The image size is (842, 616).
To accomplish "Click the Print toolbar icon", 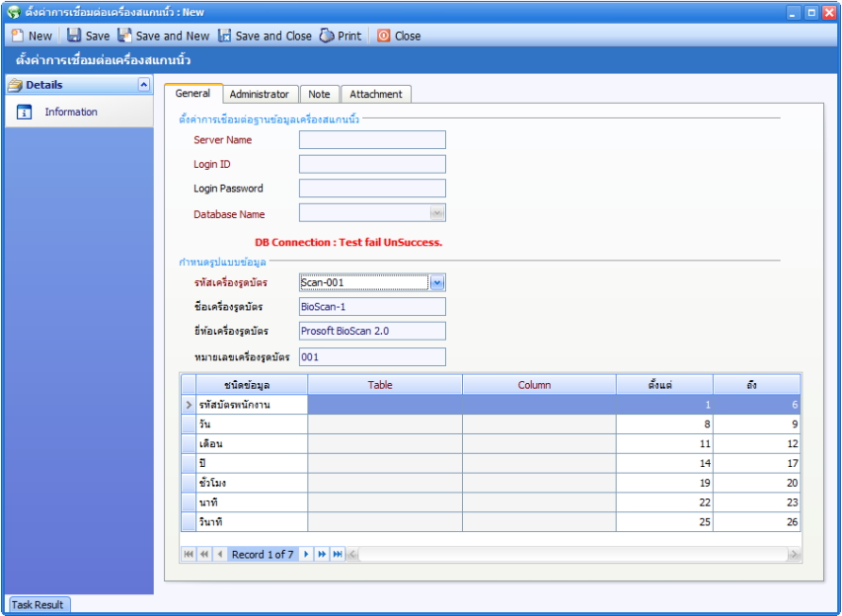I will (327, 36).
